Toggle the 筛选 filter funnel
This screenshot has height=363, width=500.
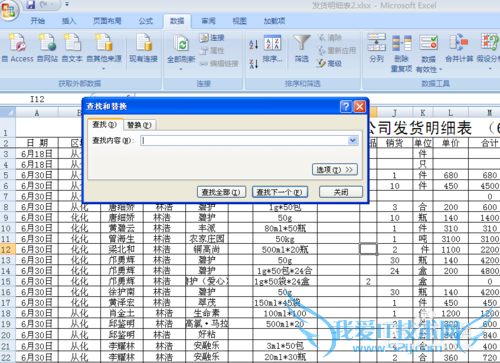point(302,49)
